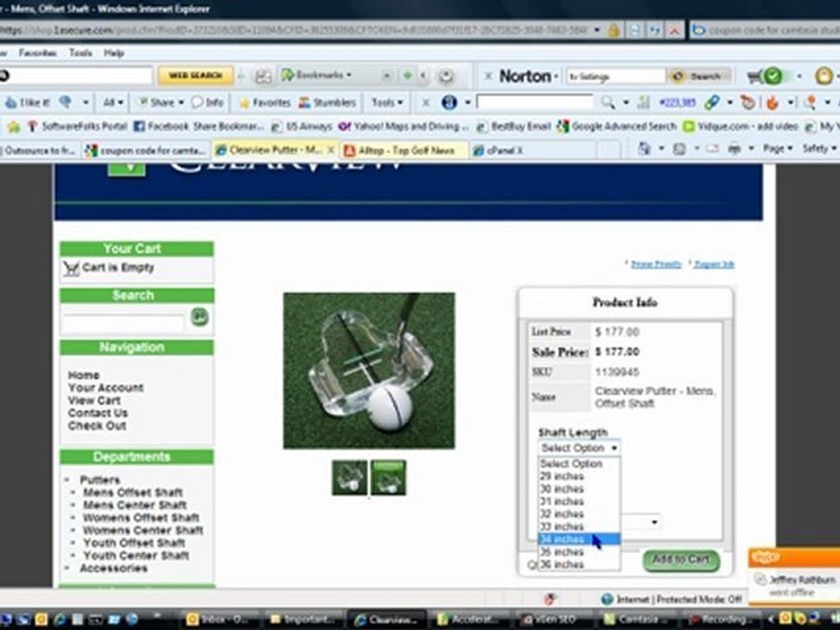
Task: Open Mens Center Shaft department
Action: click(135, 505)
